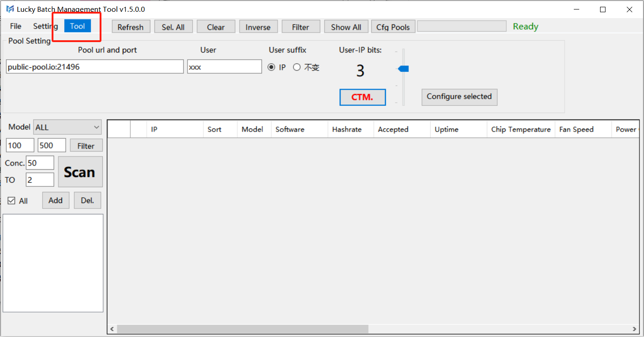Open Cfg Pools configuration
The image size is (644, 337).
point(393,27)
